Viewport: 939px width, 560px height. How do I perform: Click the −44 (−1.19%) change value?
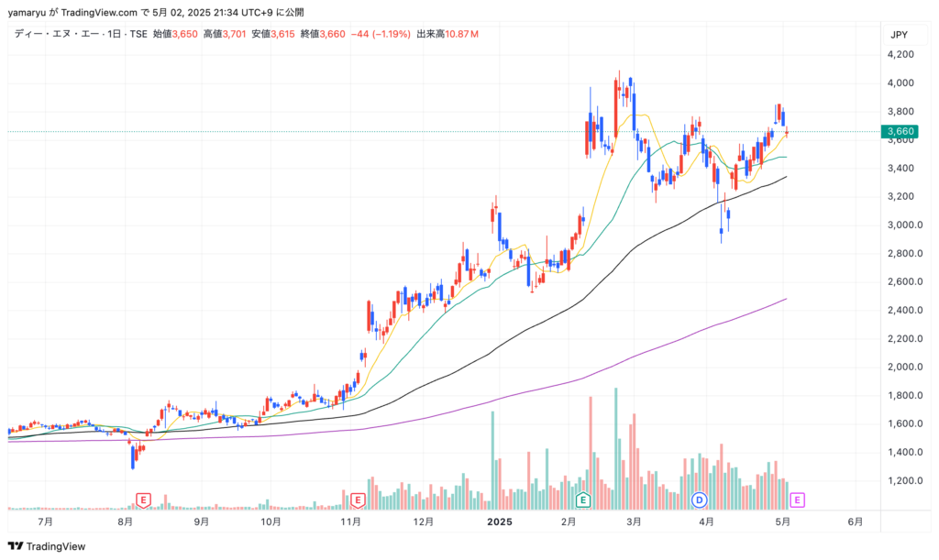click(x=381, y=34)
